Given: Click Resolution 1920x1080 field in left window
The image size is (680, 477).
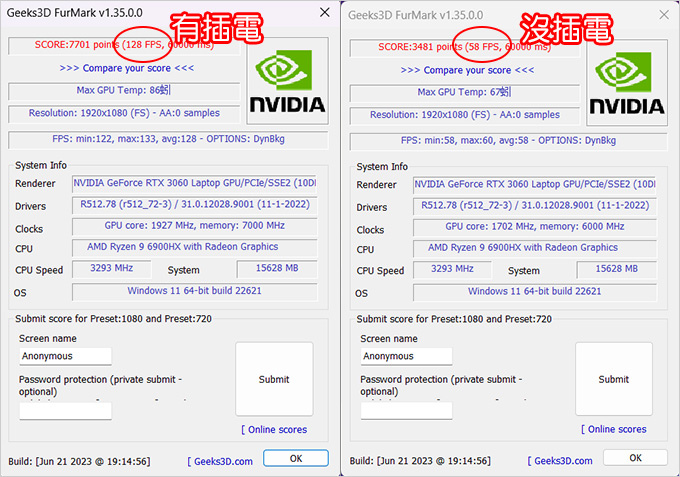Looking at the screenshot, I should [x=124, y=113].
